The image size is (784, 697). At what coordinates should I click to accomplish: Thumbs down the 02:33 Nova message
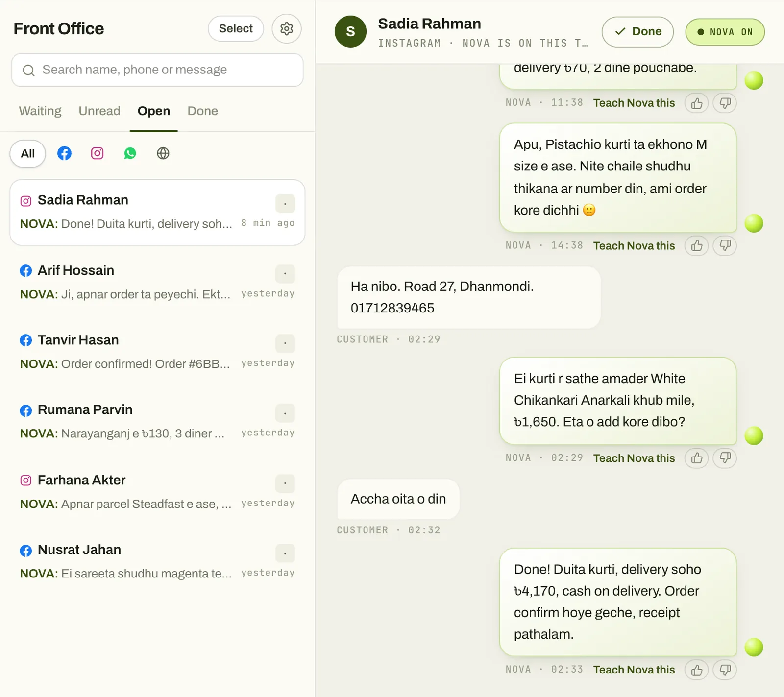pyautogui.click(x=725, y=670)
